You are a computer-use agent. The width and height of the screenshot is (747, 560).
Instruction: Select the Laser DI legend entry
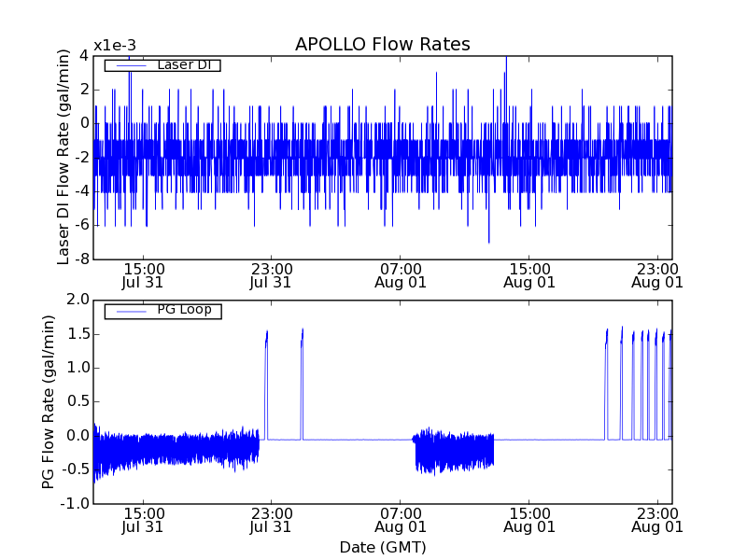pyautogui.click(x=162, y=64)
